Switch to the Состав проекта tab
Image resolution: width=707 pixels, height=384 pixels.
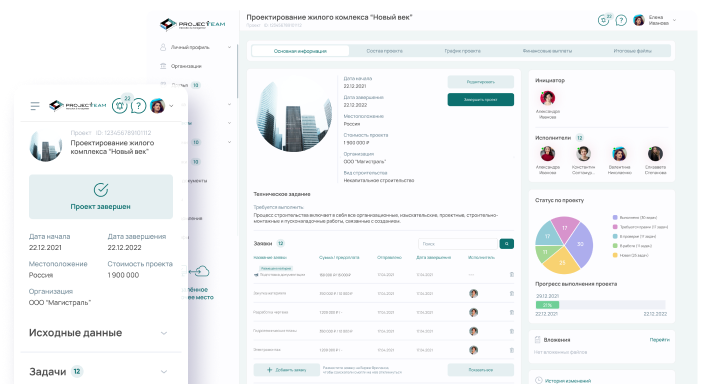pos(385,51)
